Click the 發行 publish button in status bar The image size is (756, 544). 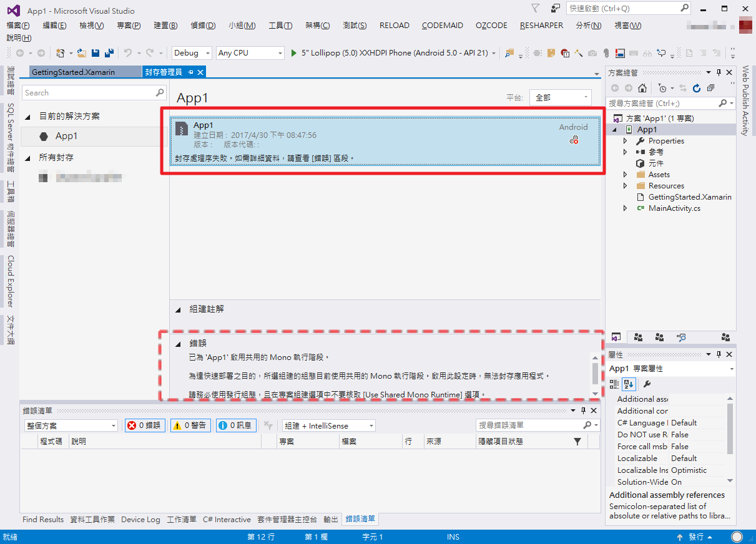click(x=695, y=537)
